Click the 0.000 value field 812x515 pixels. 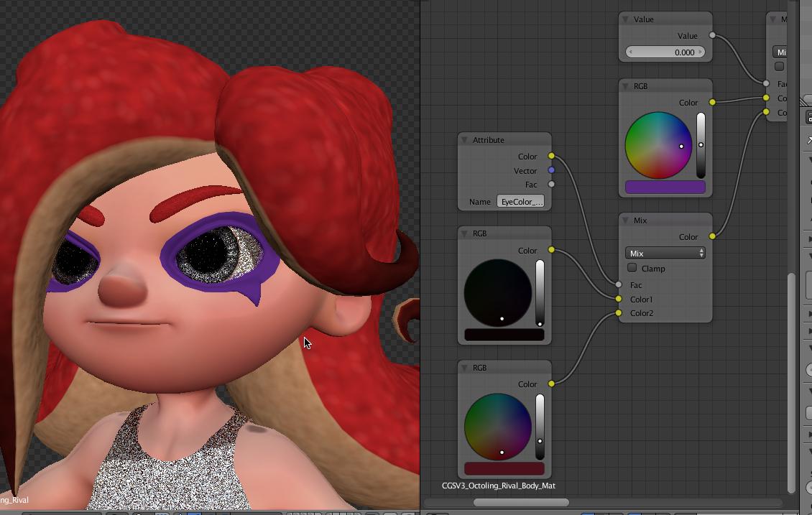click(x=665, y=52)
